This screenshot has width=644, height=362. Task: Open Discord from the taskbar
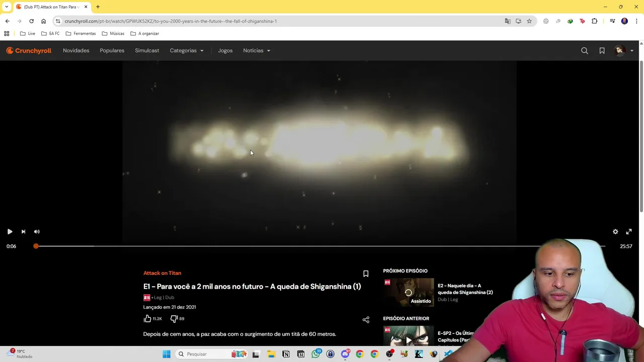point(345,354)
